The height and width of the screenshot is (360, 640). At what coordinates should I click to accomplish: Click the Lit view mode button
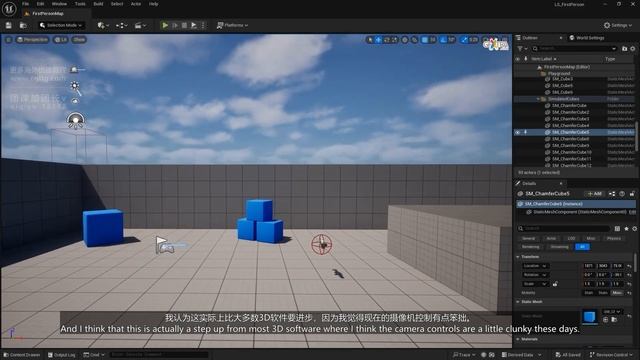tap(61, 40)
